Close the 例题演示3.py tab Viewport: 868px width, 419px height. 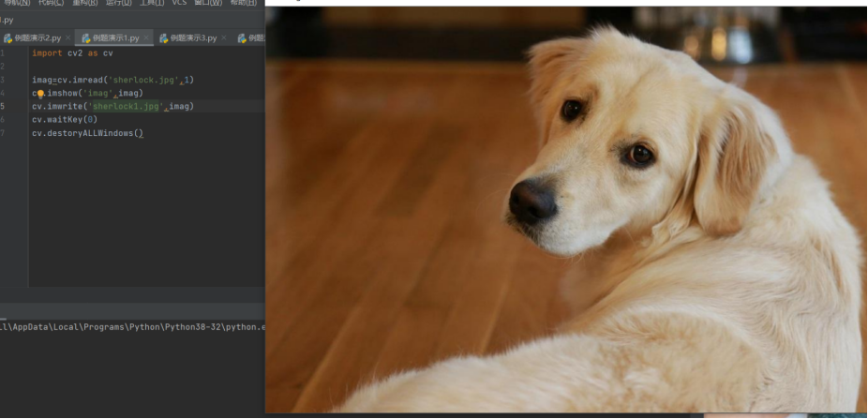pos(224,38)
